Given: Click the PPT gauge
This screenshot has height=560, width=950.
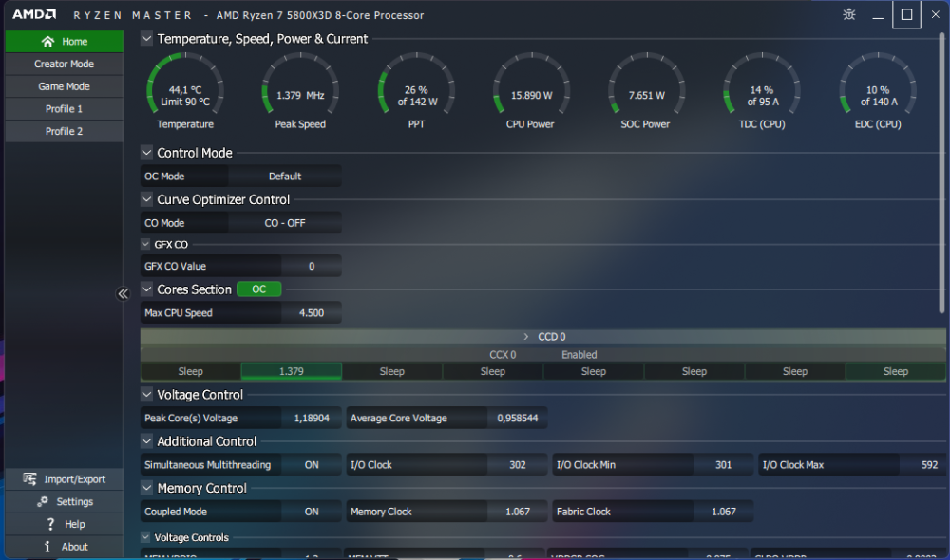Looking at the screenshot, I should (416, 91).
